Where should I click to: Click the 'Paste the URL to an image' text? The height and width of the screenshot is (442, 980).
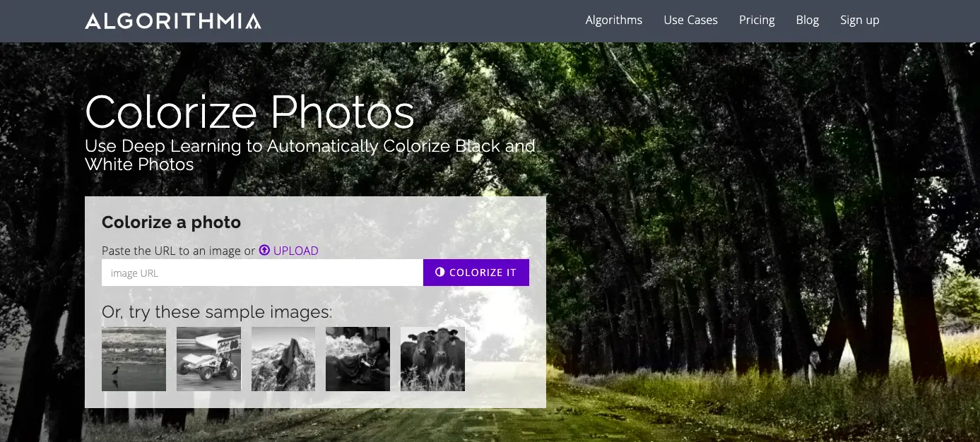click(171, 251)
